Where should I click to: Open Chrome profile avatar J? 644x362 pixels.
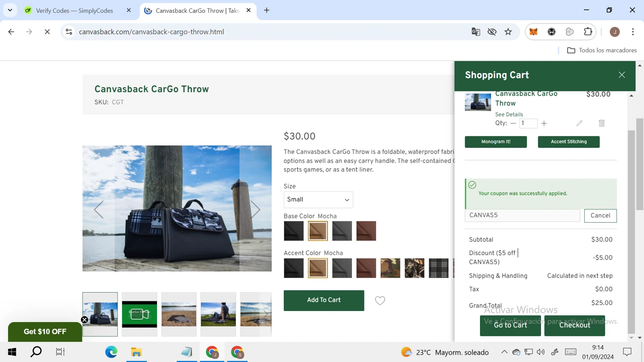615,32
